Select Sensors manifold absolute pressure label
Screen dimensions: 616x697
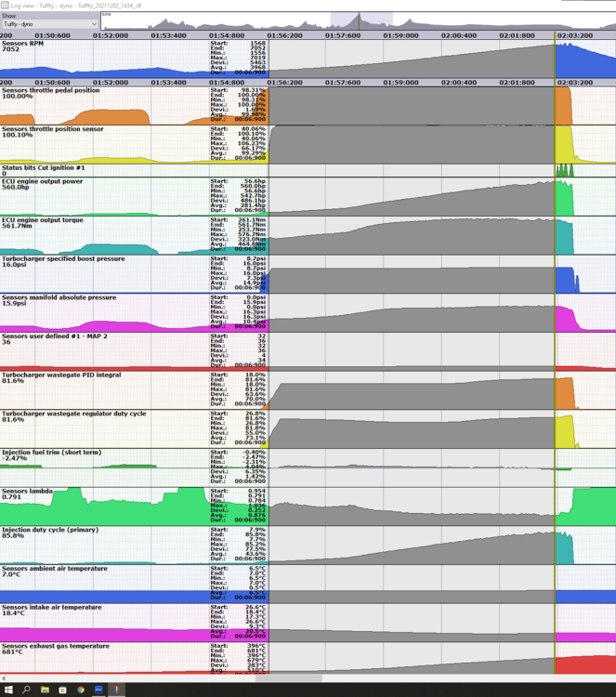click(x=59, y=297)
